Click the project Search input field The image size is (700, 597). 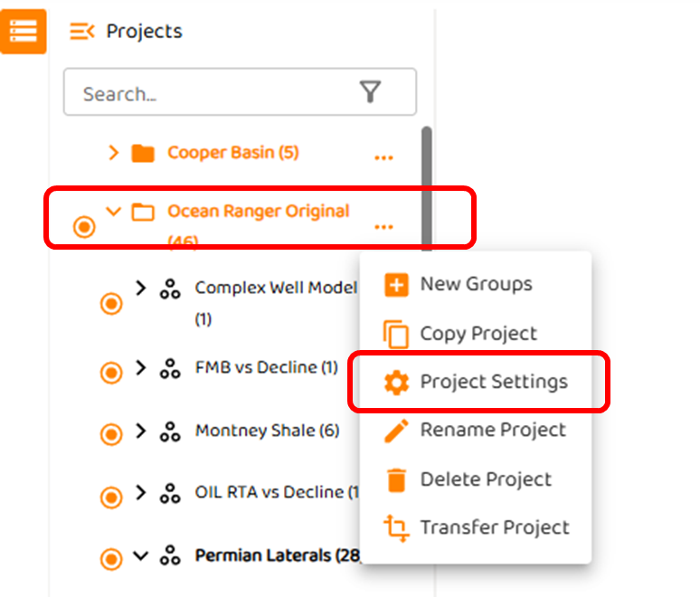point(213,93)
